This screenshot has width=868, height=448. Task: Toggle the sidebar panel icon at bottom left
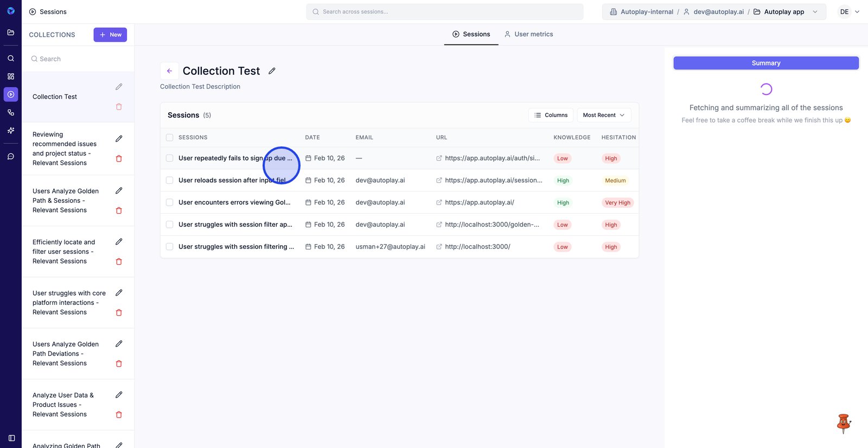point(11,438)
